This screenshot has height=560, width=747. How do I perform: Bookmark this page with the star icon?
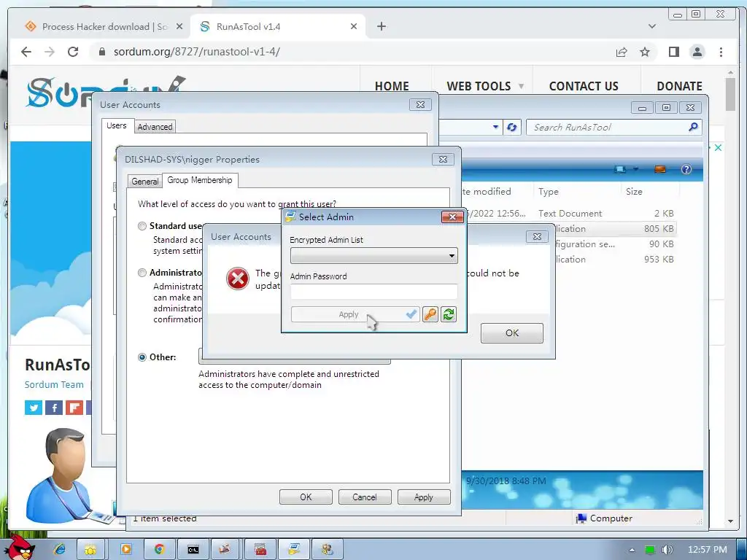[645, 52]
